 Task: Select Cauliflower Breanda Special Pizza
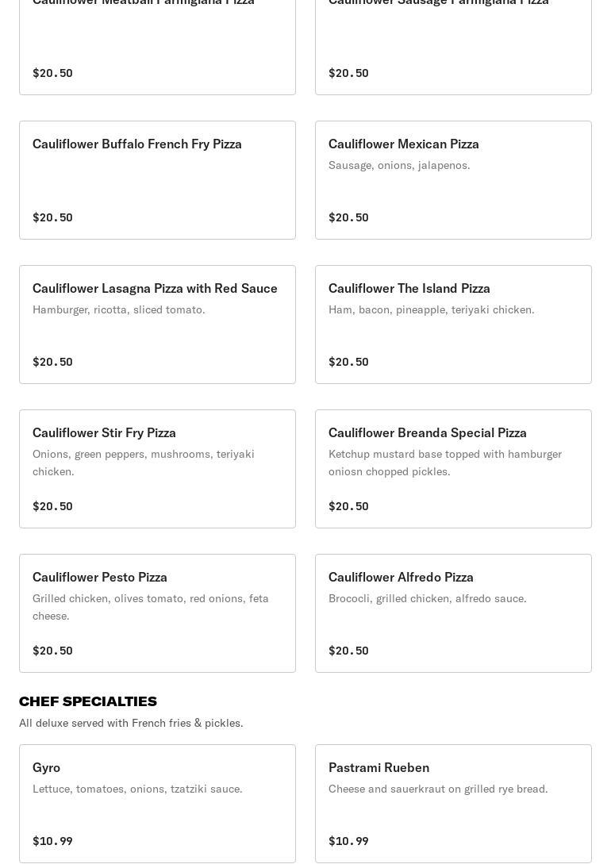[x=453, y=469]
